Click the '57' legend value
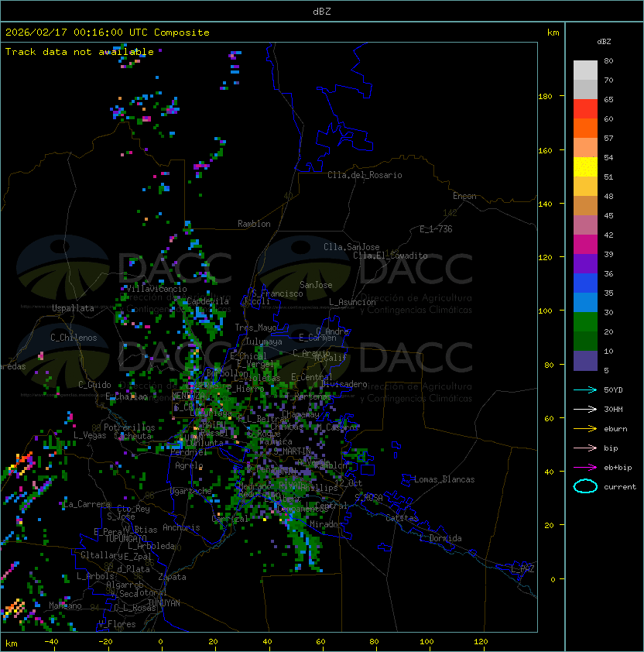 (608, 138)
